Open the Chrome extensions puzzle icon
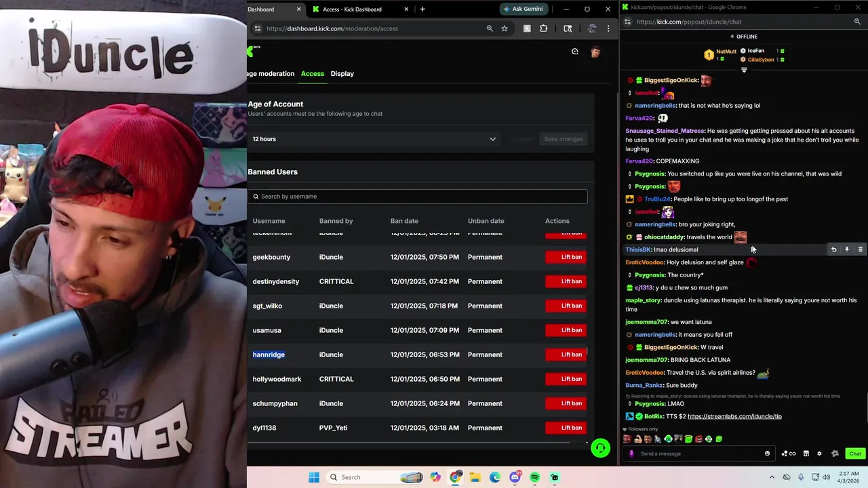The height and width of the screenshot is (488, 868). pyautogui.click(x=543, y=28)
